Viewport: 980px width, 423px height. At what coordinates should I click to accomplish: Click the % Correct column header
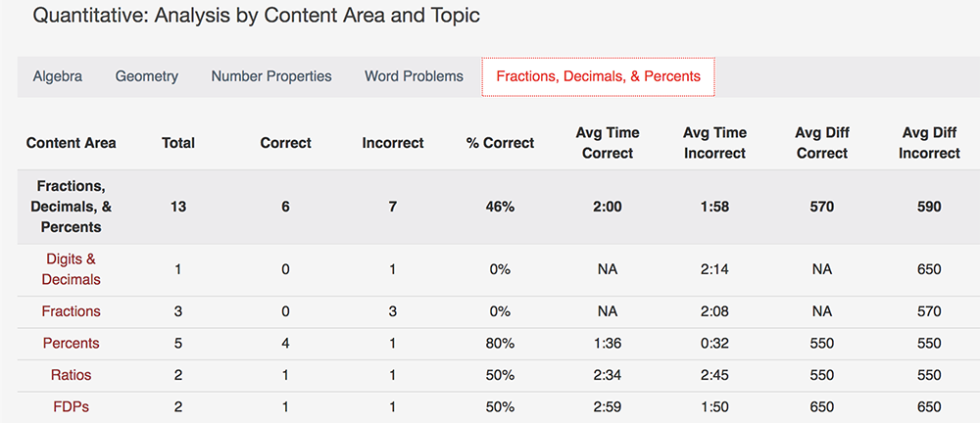click(500, 143)
